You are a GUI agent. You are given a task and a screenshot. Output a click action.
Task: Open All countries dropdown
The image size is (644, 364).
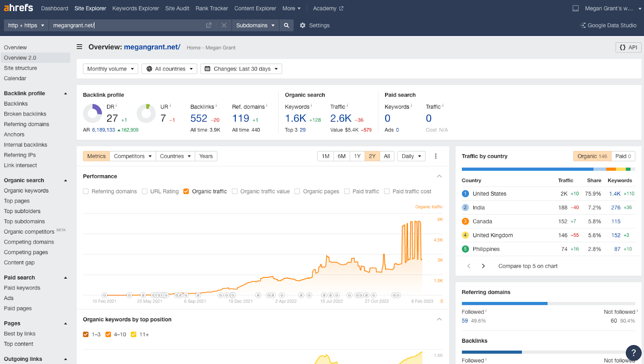(x=169, y=69)
